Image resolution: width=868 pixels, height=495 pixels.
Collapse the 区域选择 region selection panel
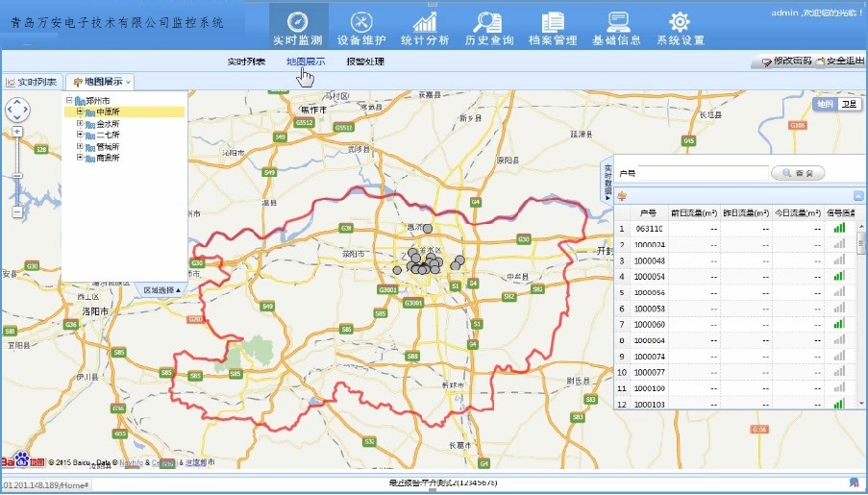click(x=161, y=289)
